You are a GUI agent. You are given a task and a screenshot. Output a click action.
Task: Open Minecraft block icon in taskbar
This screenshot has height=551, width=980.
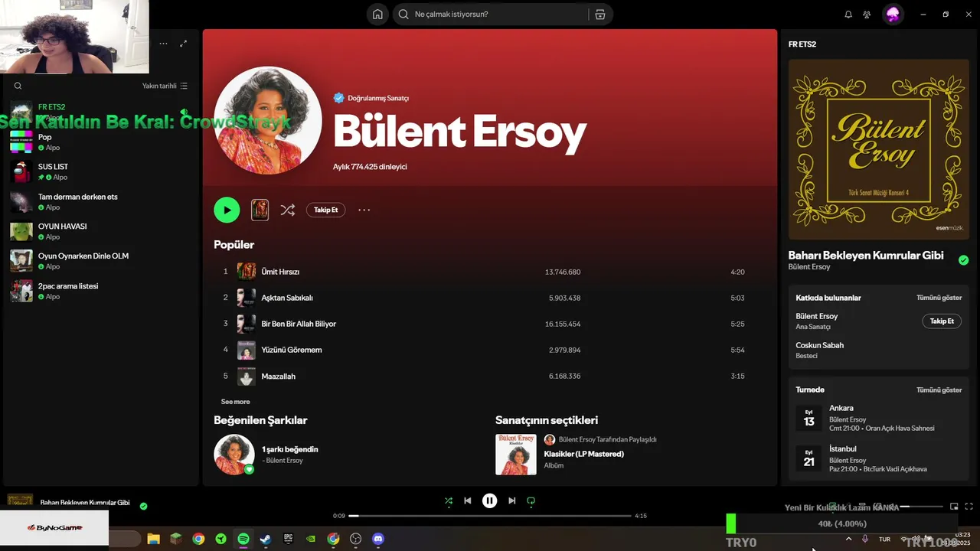(x=176, y=539)
